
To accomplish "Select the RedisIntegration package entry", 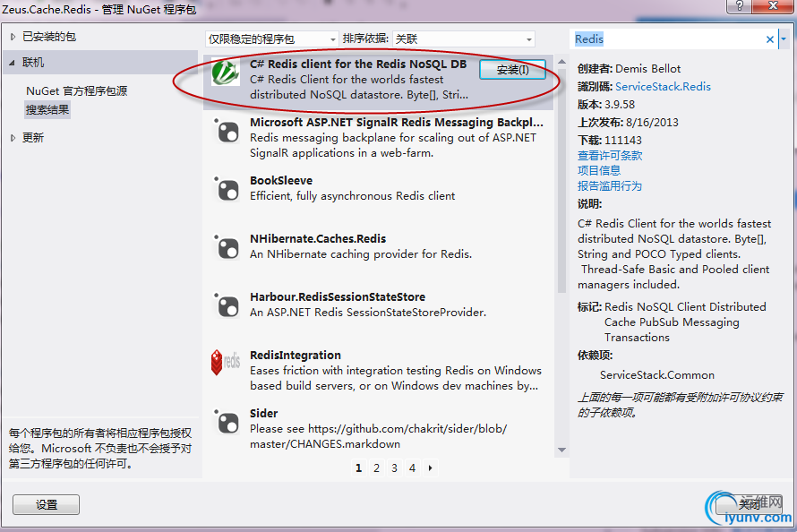I will (379, 371).
